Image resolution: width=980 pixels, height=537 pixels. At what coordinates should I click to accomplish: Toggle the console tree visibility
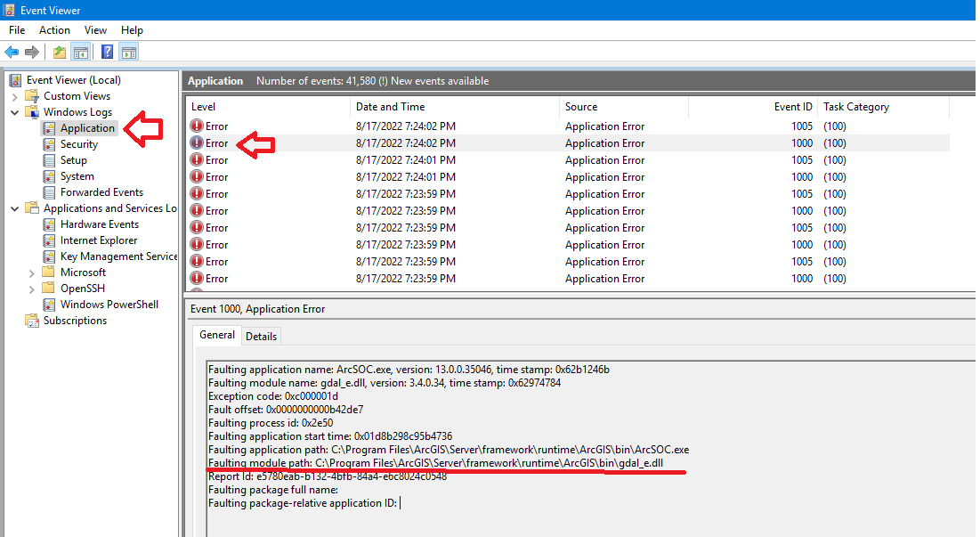pos(80,51)
